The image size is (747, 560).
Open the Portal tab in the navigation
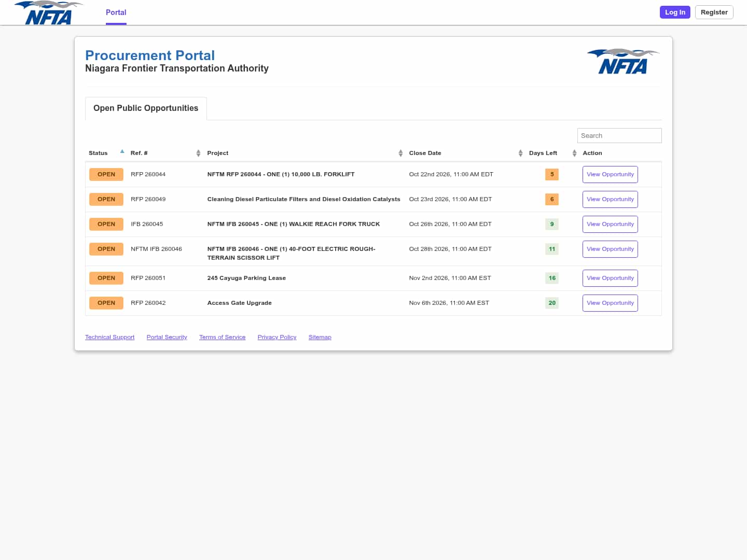pos(116,12)
